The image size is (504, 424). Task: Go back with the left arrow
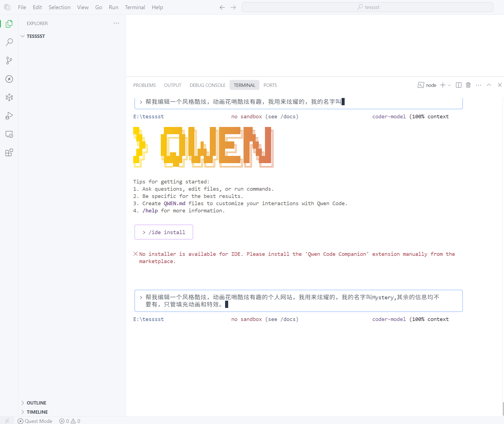click(x=222, y=7)
